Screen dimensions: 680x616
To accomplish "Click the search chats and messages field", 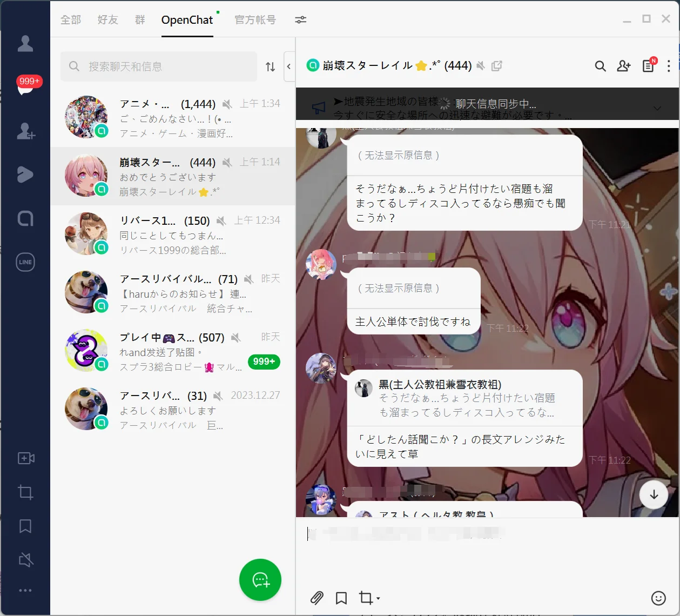I will click(159, 66).
